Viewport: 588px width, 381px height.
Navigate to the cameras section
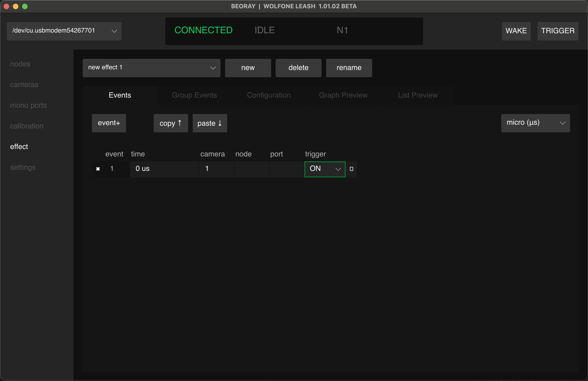click(x=24, y=85)
